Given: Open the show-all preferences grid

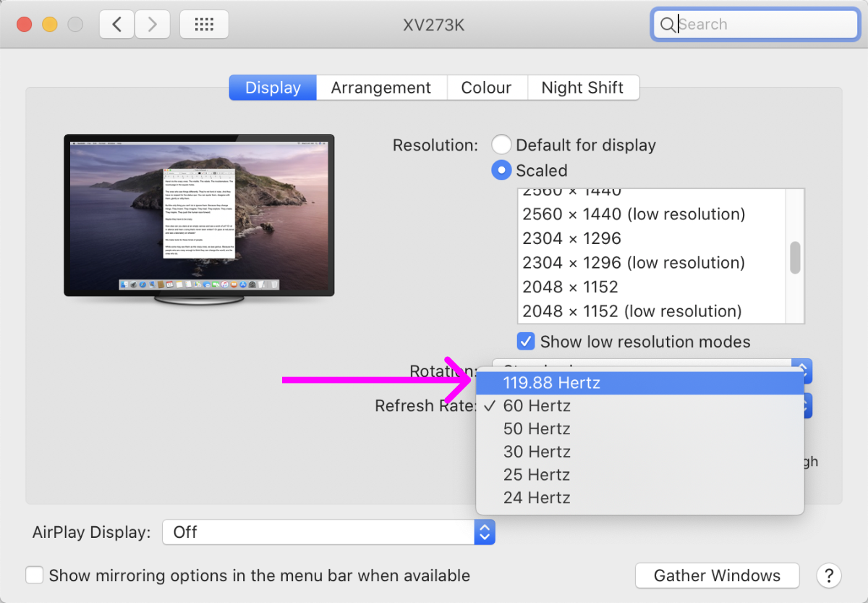Looking at the screenshot, I should 204,25.
